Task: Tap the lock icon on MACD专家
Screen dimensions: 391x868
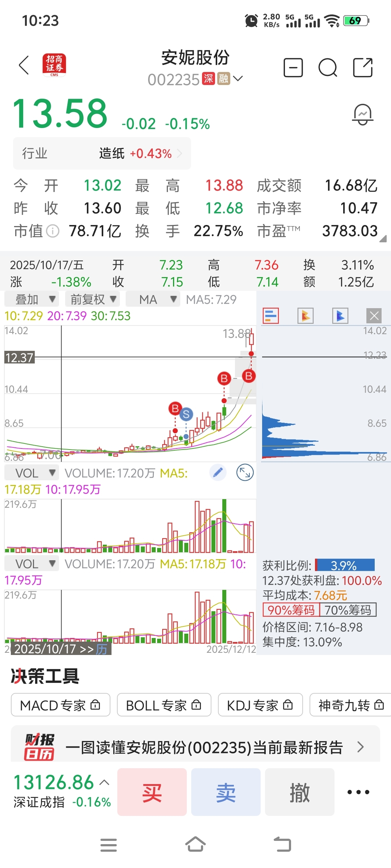Action: [x=95, y=705]
